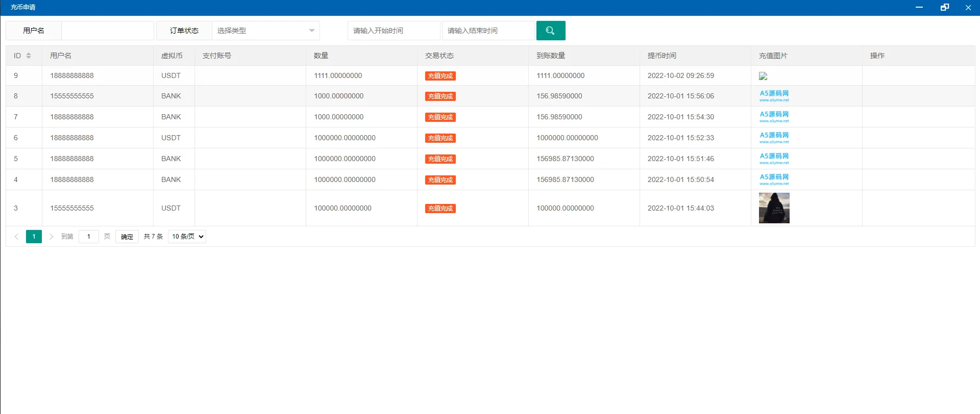Open the A5 recharge image in row 4
980x414 pixels.
pyautogui.click(x=774, y=179)
